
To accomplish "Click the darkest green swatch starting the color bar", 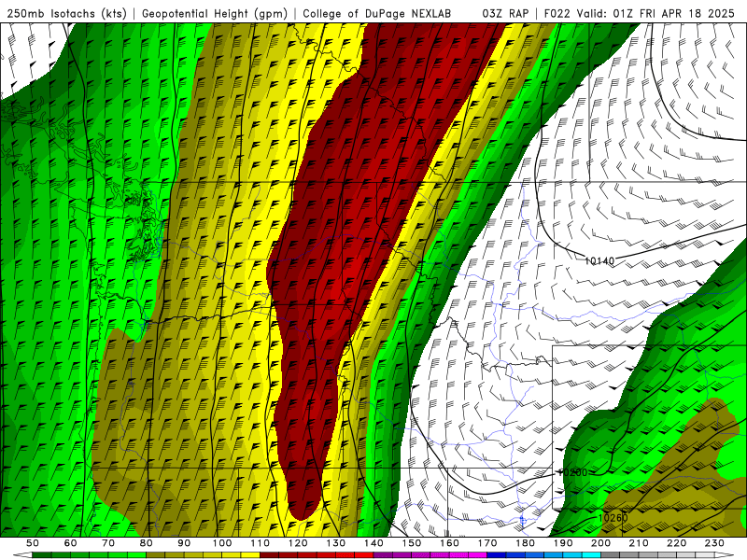I will 42,555.
